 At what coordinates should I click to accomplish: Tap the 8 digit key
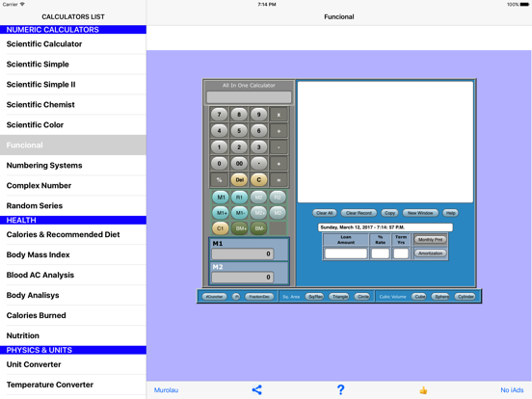click(239, 115)
